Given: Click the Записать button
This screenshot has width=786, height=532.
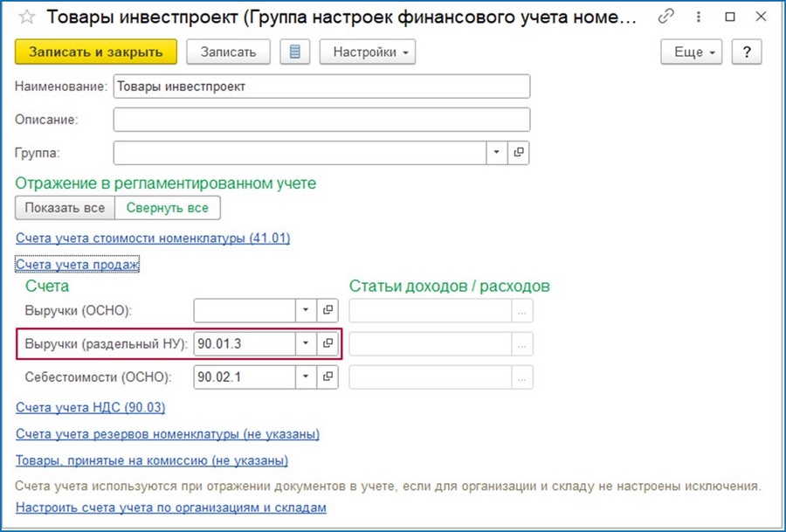Looking at the screenshot, I should tap(228, 52).
